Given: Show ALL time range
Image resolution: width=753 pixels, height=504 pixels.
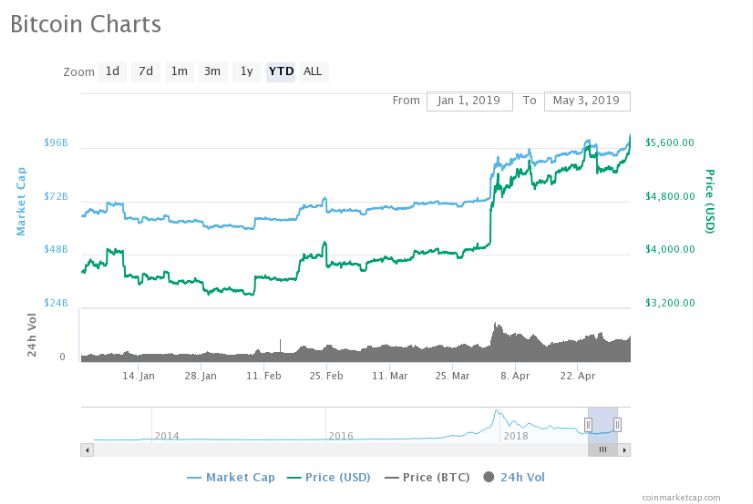Looking at the screenshot, I should click(x=313, y=72).
